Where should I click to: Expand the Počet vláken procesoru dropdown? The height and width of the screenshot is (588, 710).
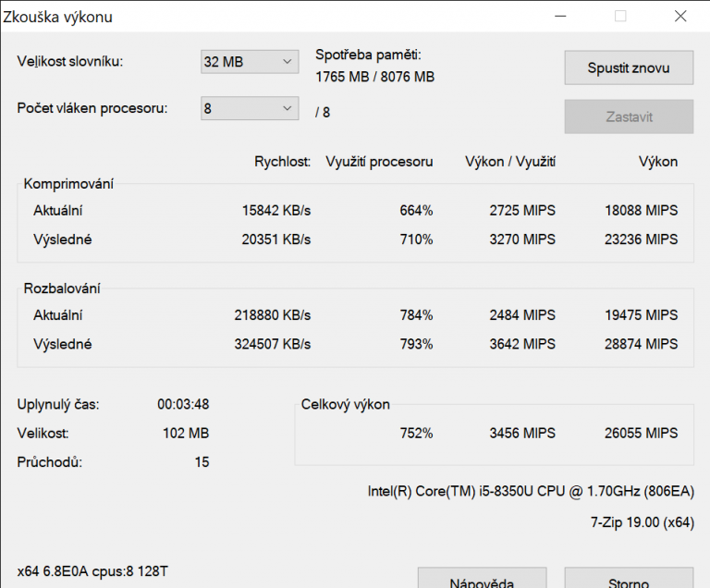pyautogui.click(x=250, y=109)
